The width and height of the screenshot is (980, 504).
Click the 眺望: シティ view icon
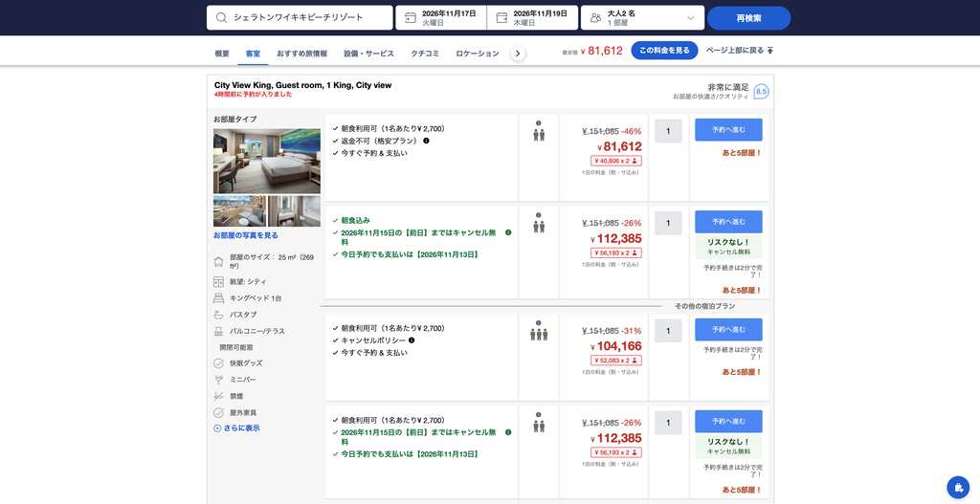[218, 282]
